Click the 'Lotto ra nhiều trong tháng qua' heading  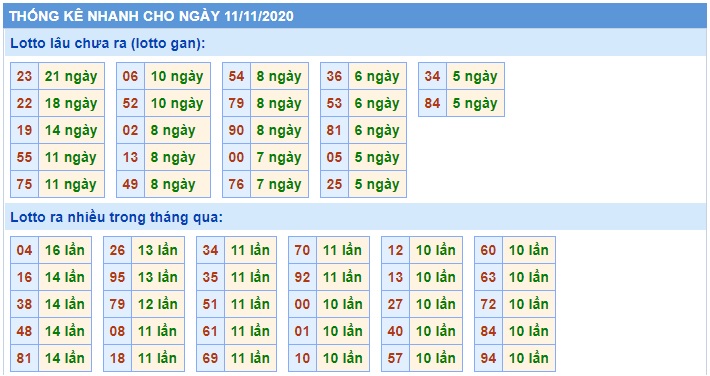[x=117, y=217]
